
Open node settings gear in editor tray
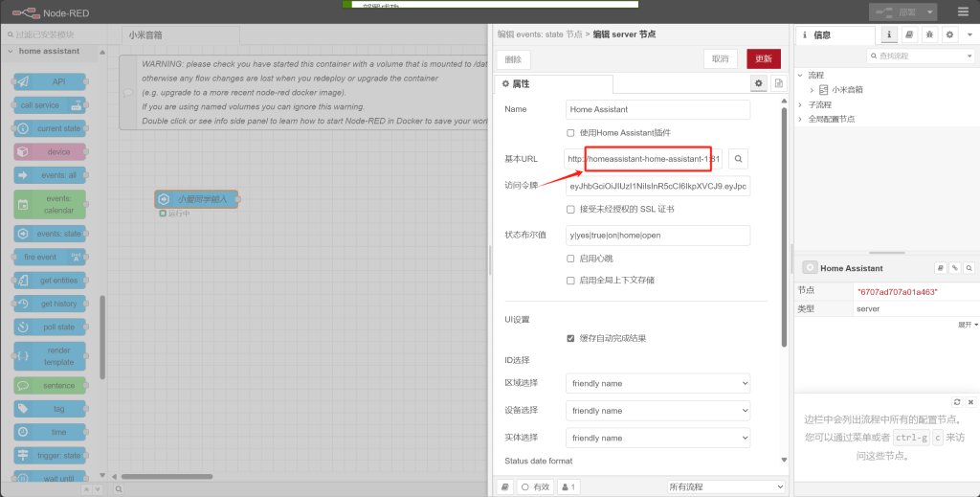tap(759, 83)
